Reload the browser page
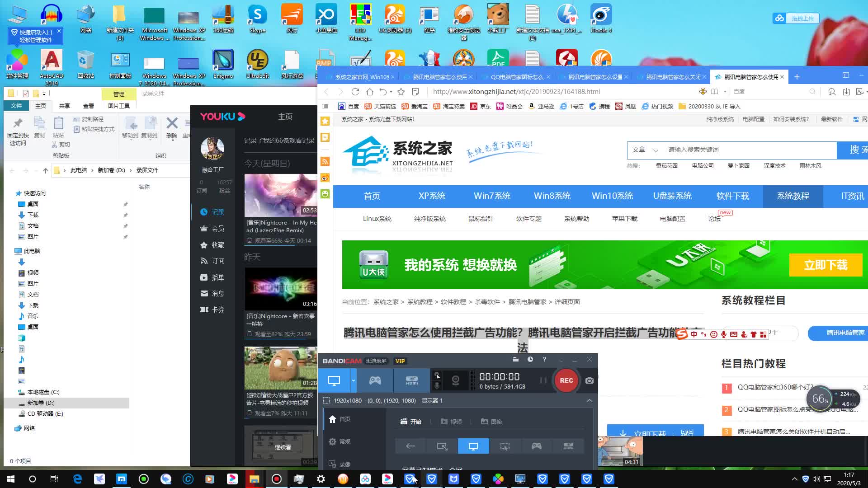The image size is (868, 488). click(355, 92)
